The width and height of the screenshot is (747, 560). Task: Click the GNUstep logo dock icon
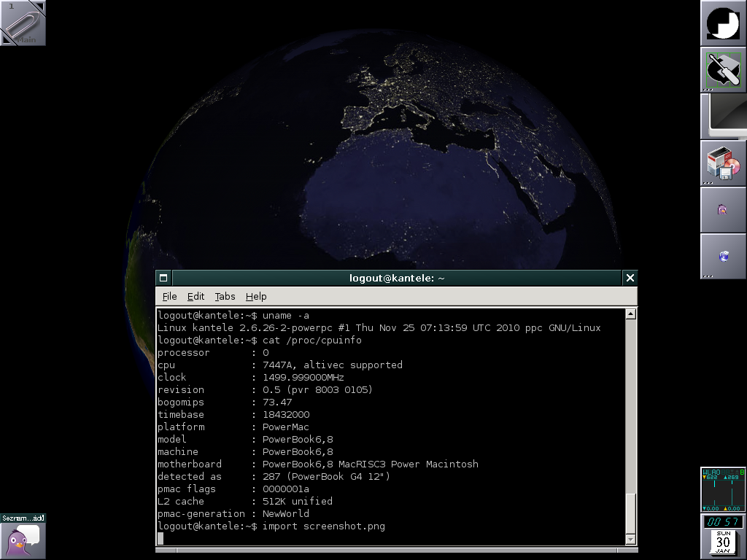pyautogui.click(x=723, y=23)
